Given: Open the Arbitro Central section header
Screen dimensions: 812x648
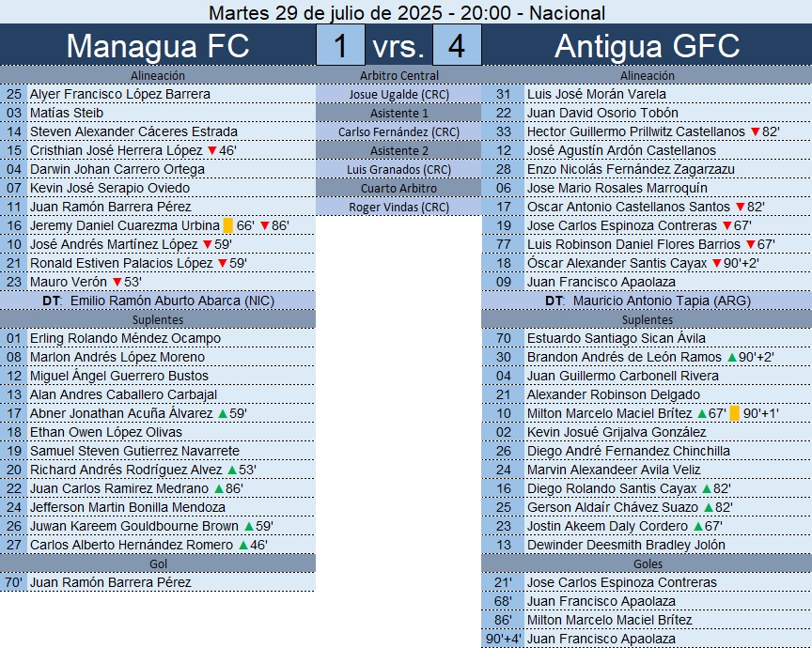Looking at the screenshot, I should click(x=398, y=75).
